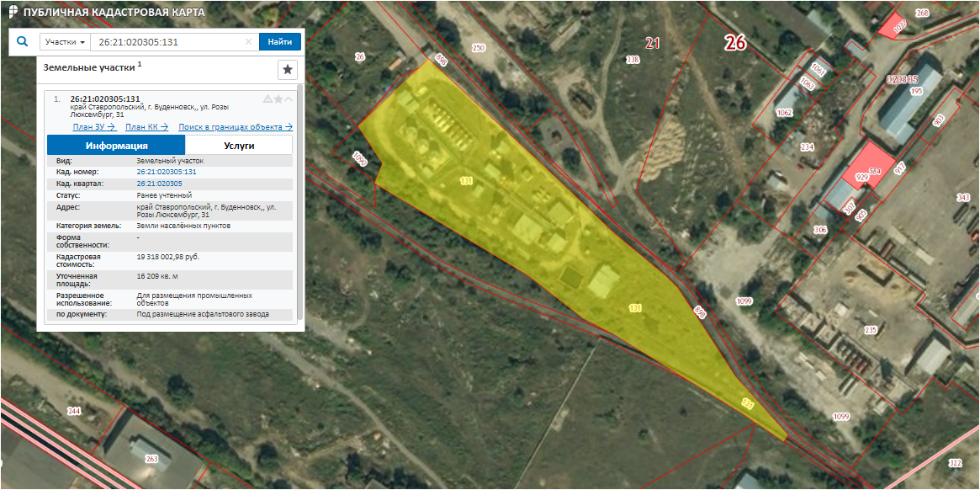980x490 pixels.
Task: Click Поиск в границах объекта link
Action: coord(235,127)
